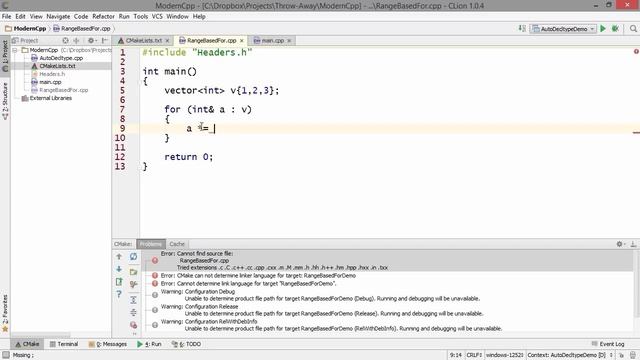Open CMake panel gear settings

pos(620,244)
